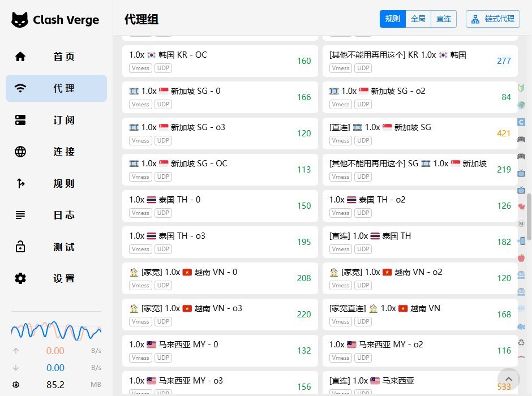Viewport: 532px width, 396px height.
Task: Select proxy 泰国 TH - o2
Action: coord(420,206)
